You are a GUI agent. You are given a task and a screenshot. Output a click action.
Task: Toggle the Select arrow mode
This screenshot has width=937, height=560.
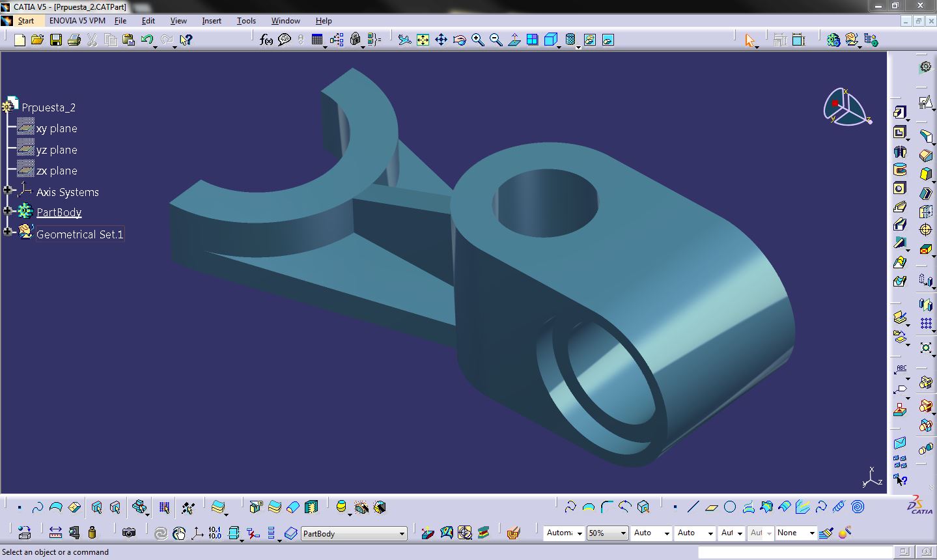point(749,40)
